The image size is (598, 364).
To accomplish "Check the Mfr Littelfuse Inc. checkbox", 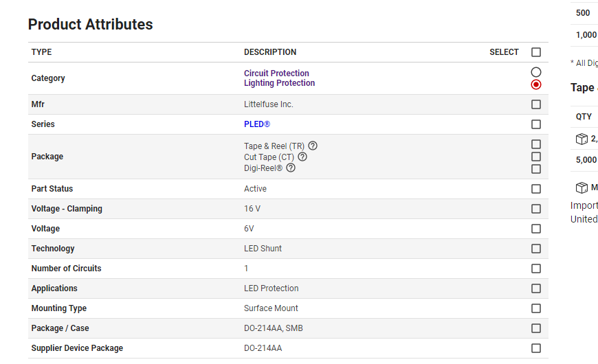I will tap(536, 104).
